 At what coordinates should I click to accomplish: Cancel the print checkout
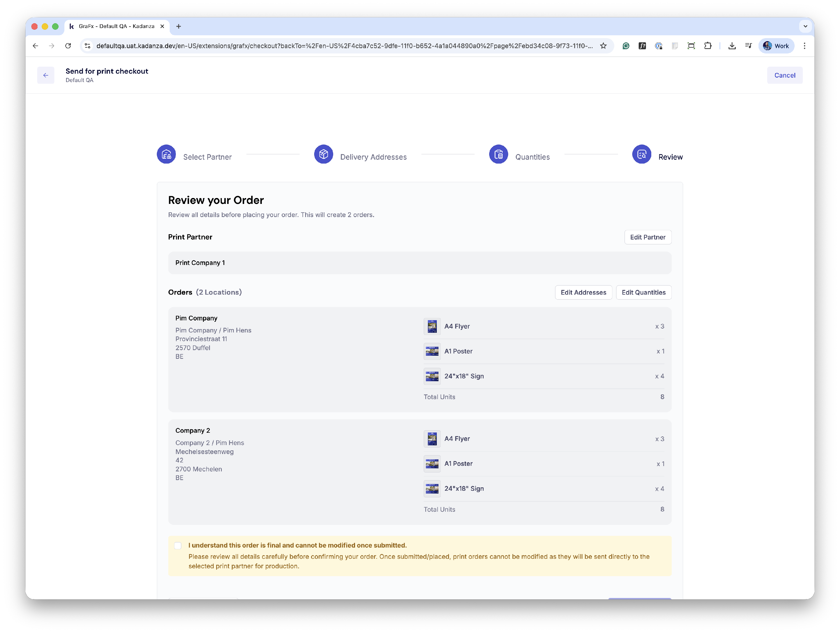784,75
